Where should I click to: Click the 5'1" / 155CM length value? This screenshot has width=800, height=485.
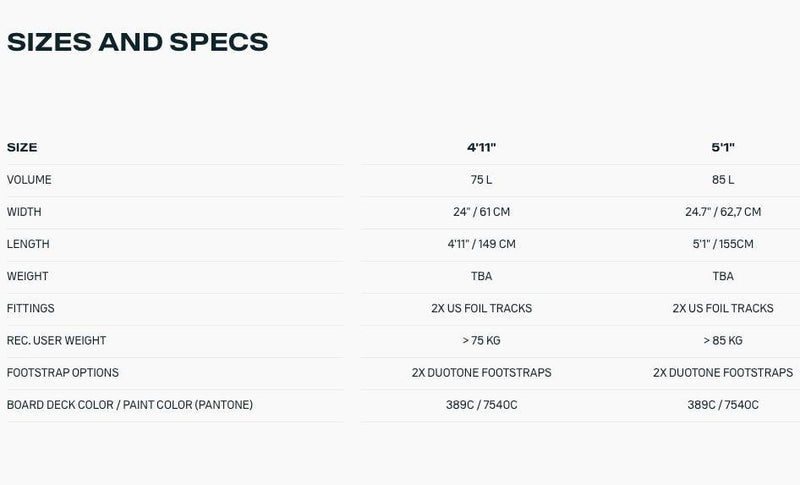723,244
